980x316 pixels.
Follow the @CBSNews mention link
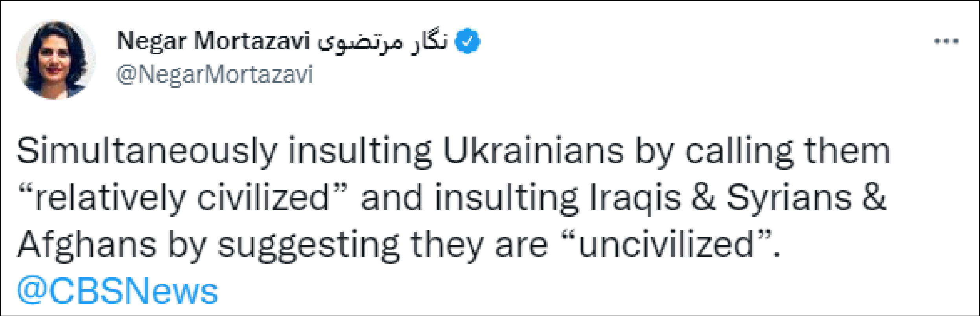(117, 291)
